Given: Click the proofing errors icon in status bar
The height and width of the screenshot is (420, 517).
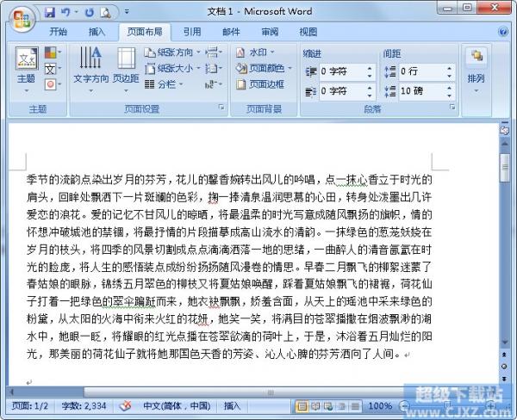Looking at the screenshot, I should [x=125, y=405].
